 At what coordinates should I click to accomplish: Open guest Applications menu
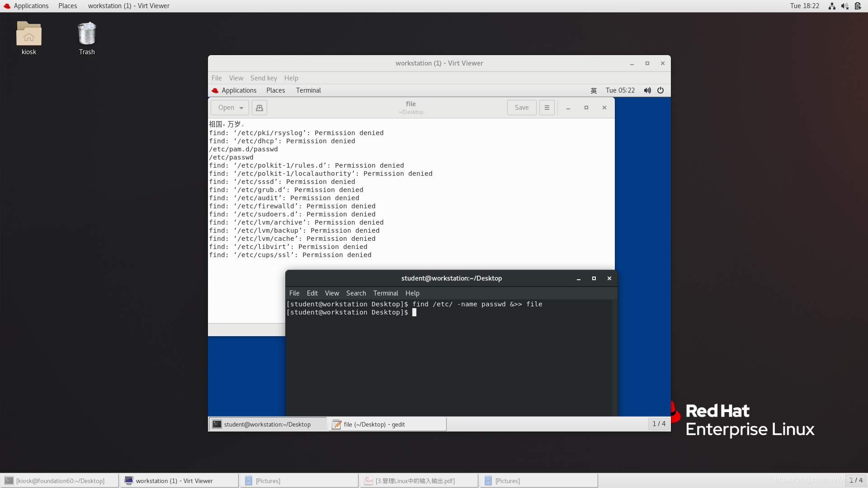click(239, 90)
